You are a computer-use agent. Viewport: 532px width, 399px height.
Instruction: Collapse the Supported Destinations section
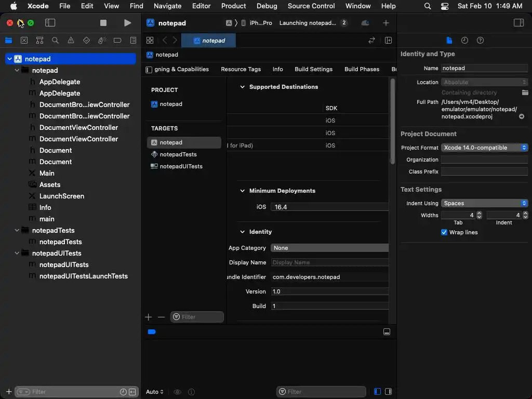242,87
